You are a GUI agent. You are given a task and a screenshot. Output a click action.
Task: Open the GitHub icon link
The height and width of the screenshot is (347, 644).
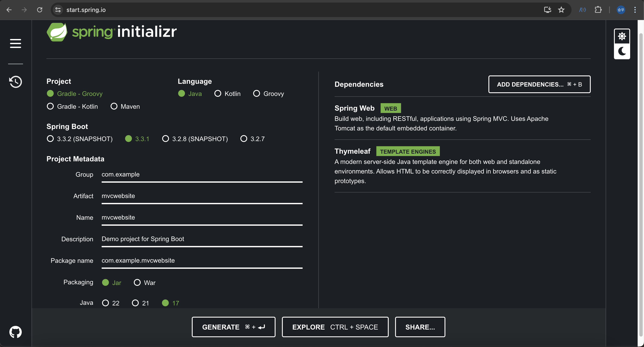[16, 332]
